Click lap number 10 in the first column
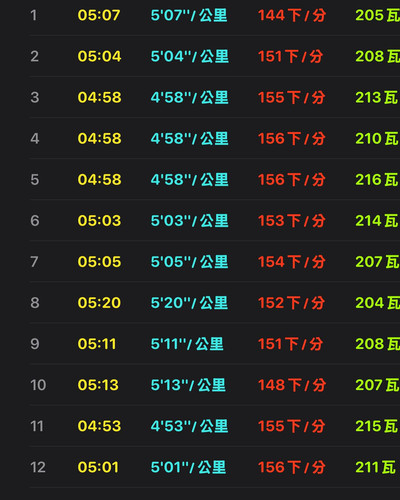The width and height of the screenshot is (400, 500). click(x=38, y=385)
